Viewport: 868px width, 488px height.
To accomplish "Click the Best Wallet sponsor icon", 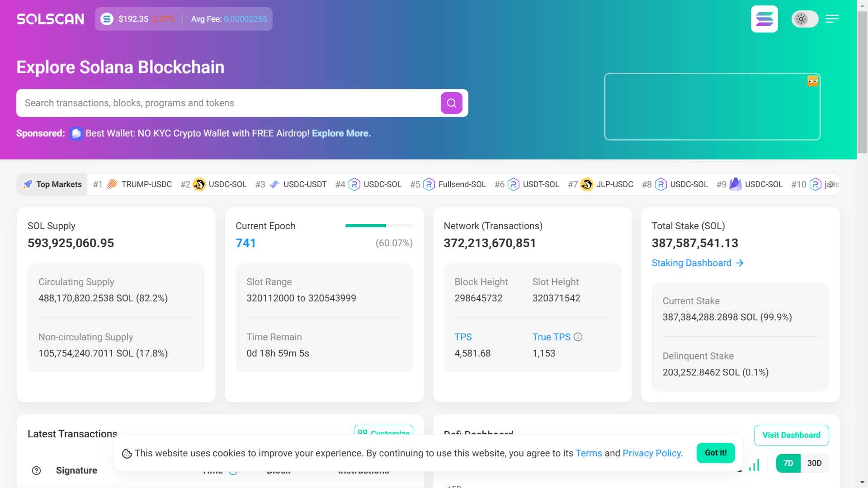I will (x=76, y=134).
